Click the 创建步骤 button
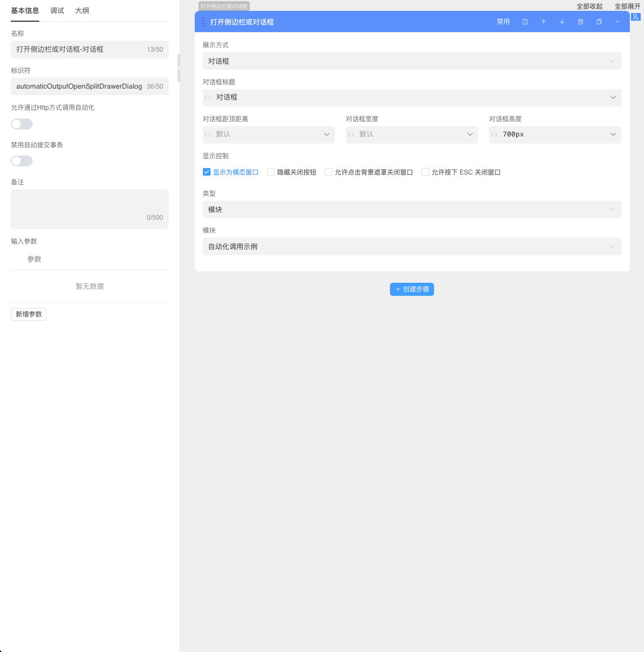 click(x=412, y=289)
